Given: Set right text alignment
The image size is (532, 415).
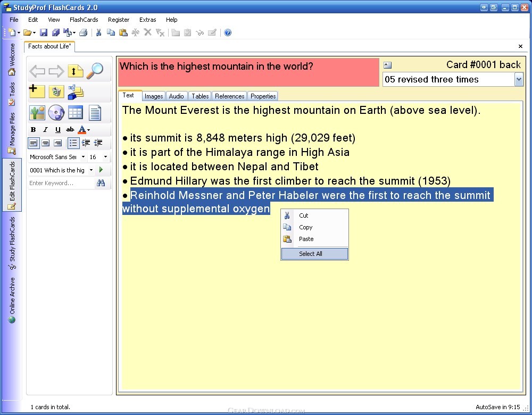Looking at the screenshot, I should 58,143.
